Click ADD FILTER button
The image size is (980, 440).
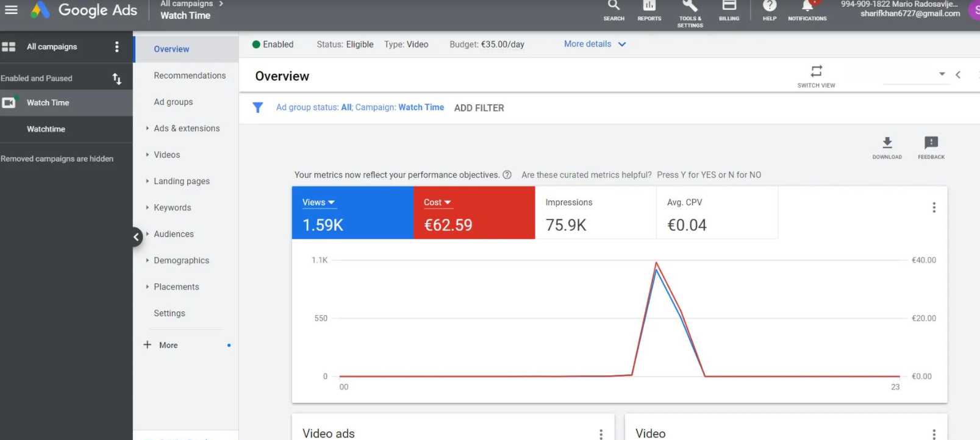pos(479,108)
